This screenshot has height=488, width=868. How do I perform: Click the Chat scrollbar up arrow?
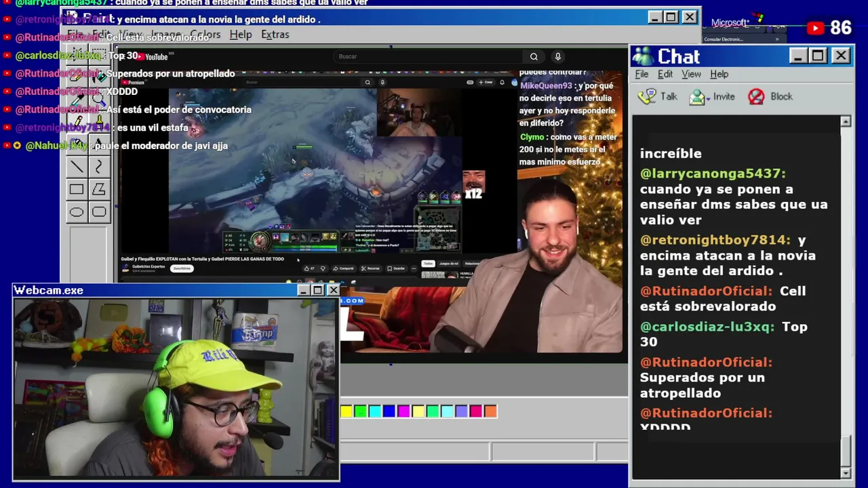846,121
